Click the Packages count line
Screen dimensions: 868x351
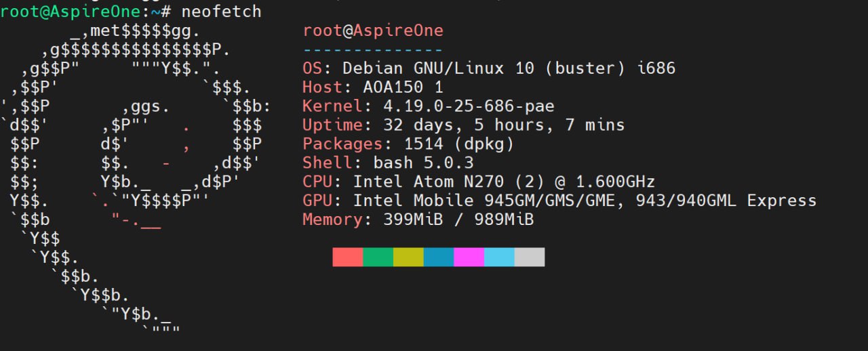point(408,144)
